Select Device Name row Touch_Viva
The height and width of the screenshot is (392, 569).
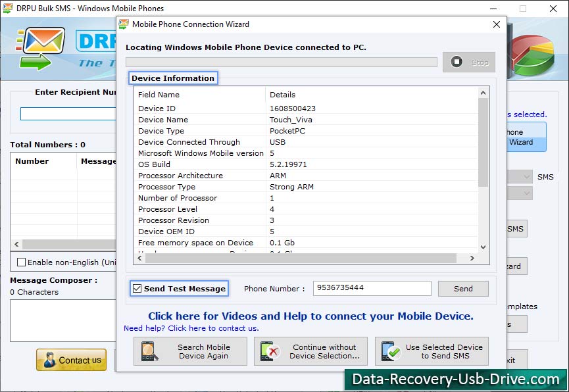[306, 120]
